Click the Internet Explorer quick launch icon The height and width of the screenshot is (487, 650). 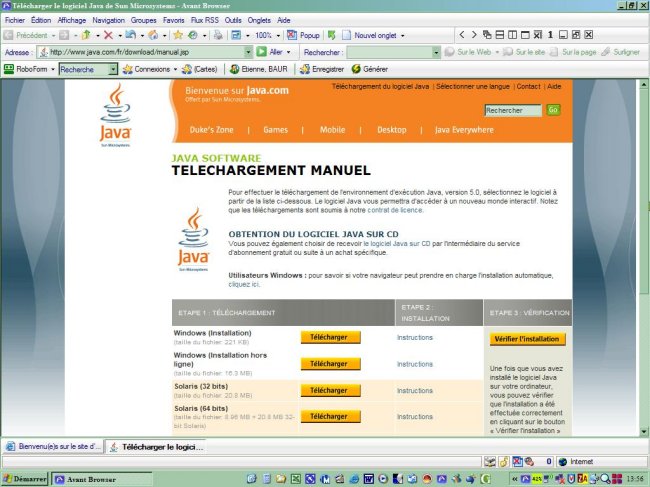[x=354, y=479]
